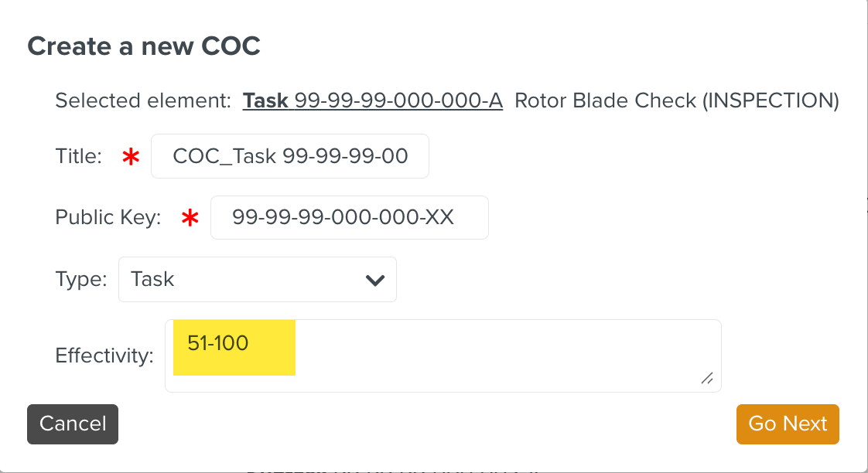
Task: Click the "Type:" field label
Action: tap(81, 279)
